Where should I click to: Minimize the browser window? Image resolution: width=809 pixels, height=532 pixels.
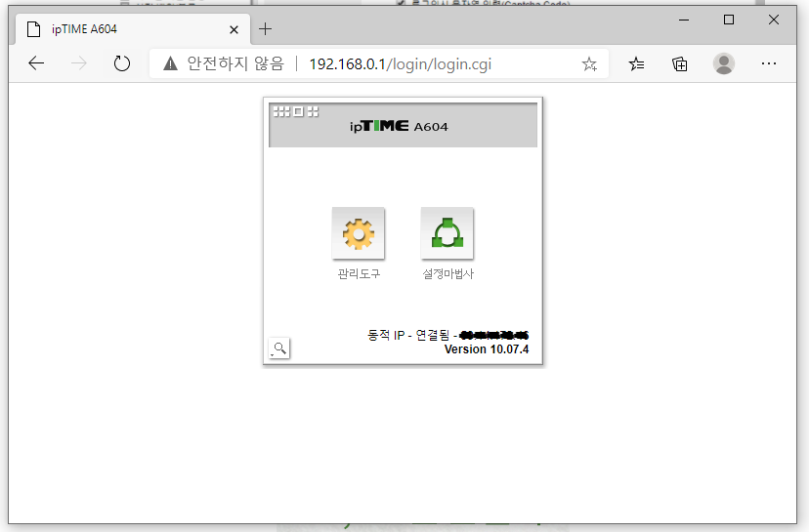click(x=684, y=20)
